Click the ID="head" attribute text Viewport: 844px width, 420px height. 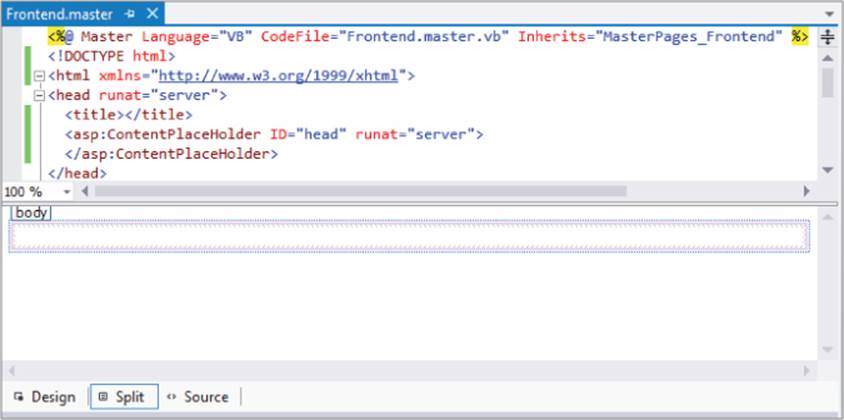pos(308,134)
